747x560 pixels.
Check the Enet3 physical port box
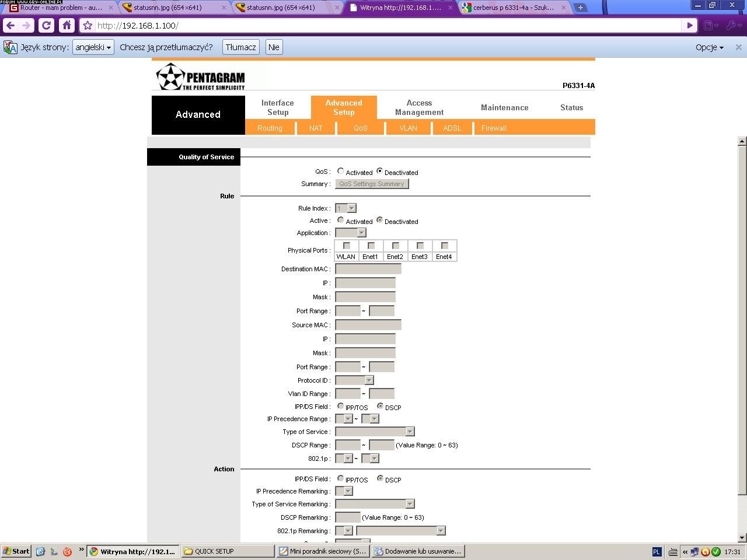[420, 246]
